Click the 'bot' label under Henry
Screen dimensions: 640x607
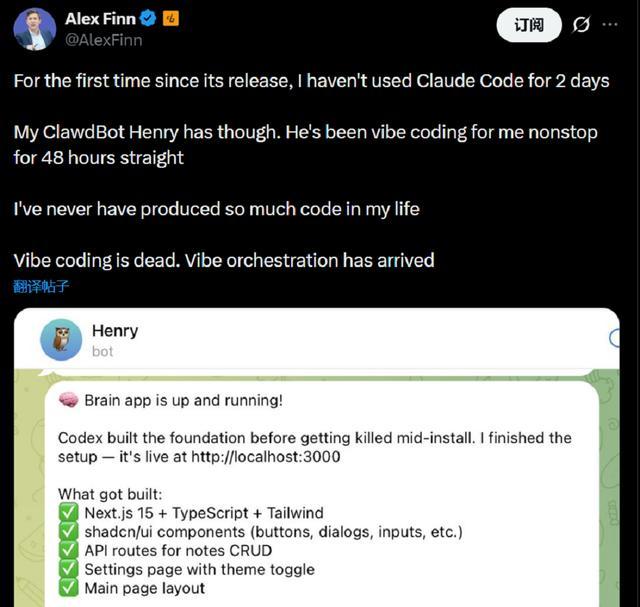pyautogui.click(x=102, y=351)
